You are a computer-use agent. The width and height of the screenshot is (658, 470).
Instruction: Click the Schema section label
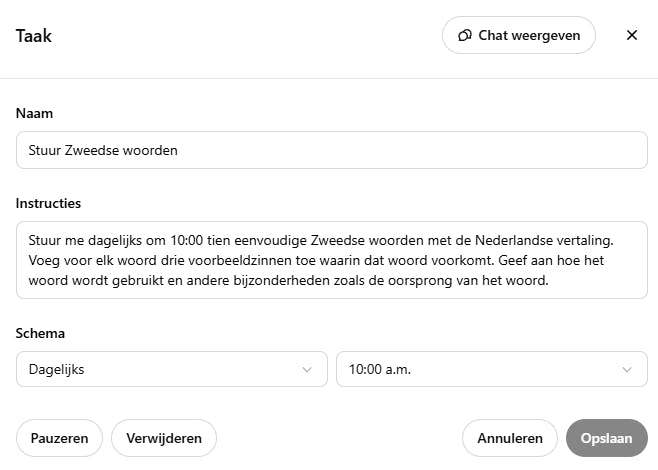point(40,333)
